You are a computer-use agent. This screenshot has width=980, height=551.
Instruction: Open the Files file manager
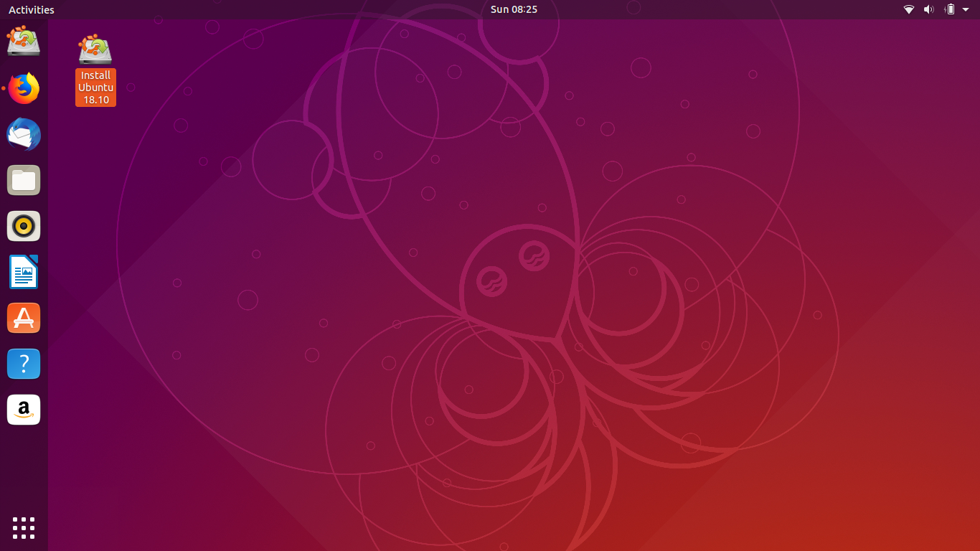click(24, 180)
